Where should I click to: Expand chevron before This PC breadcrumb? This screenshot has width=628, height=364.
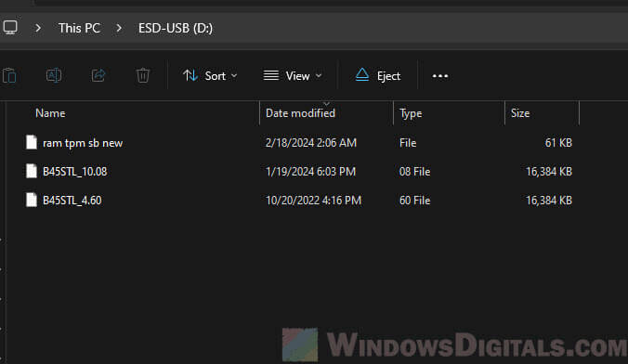(38, 28)
